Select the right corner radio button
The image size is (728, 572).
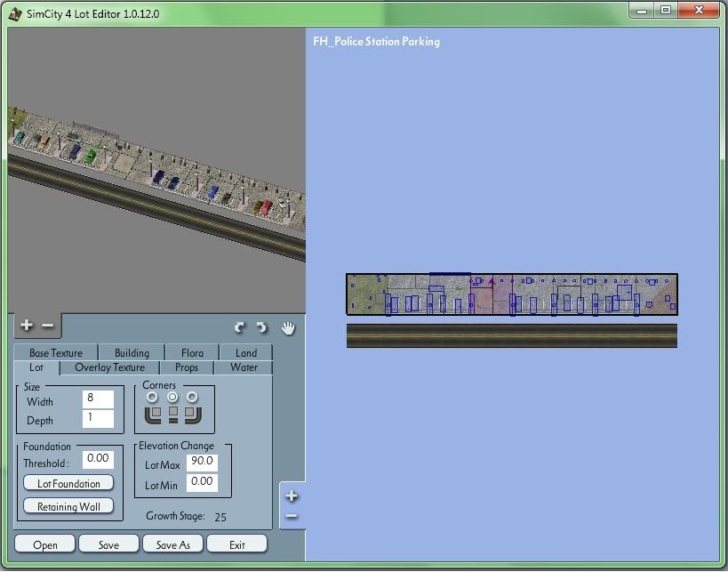(192, 398)
